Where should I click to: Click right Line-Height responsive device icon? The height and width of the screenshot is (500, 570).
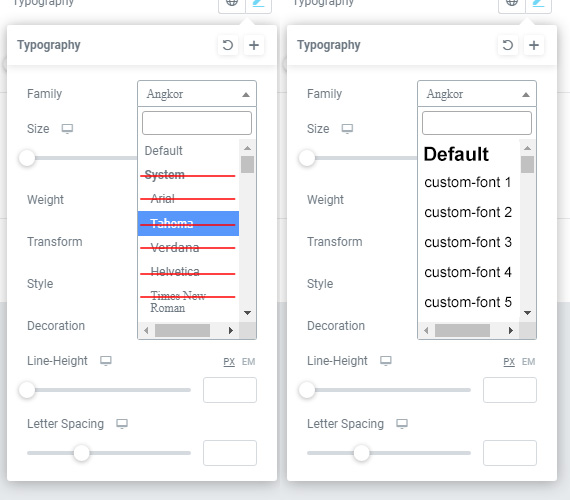point(386,361)
